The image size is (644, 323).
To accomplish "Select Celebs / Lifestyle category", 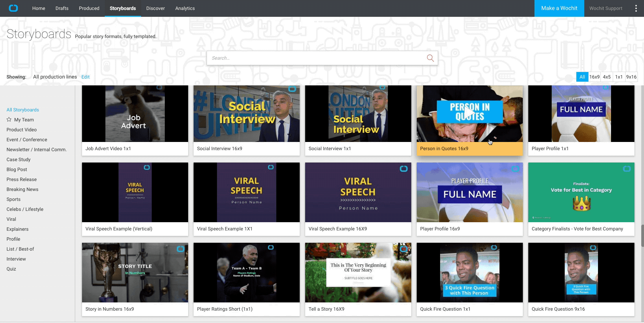I will pos(25,209).
